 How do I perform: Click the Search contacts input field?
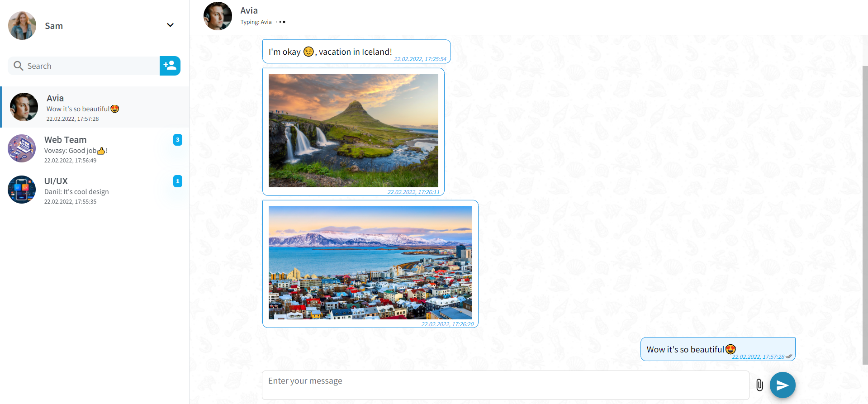pos(84,66)
